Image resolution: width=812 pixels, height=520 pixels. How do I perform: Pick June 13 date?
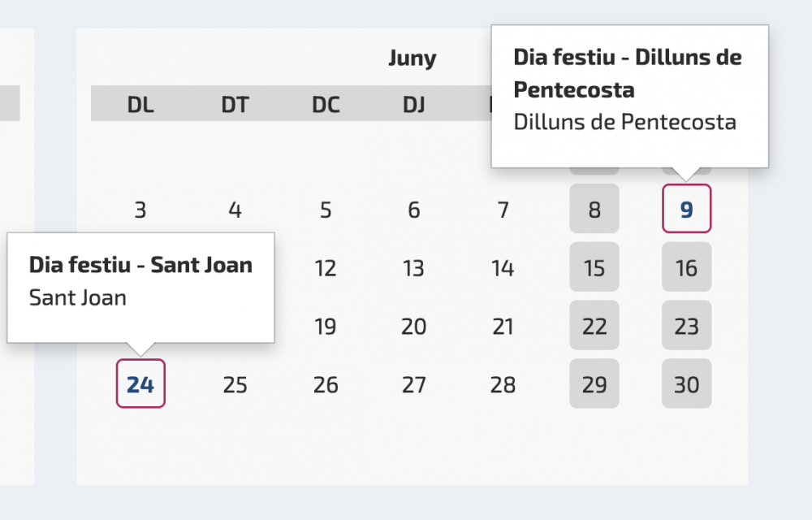click(414, 267)
